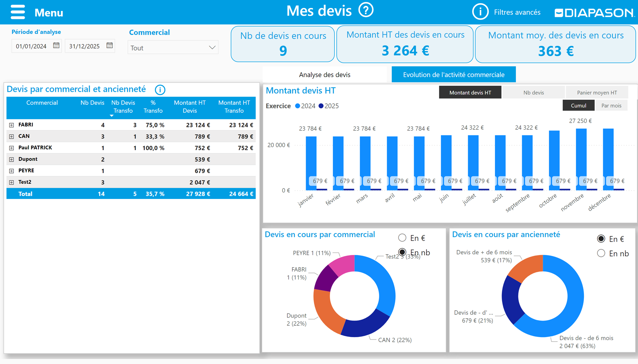Click the Panier moyen HT button
The image size is (638, 364).
[x=597, y=93]
